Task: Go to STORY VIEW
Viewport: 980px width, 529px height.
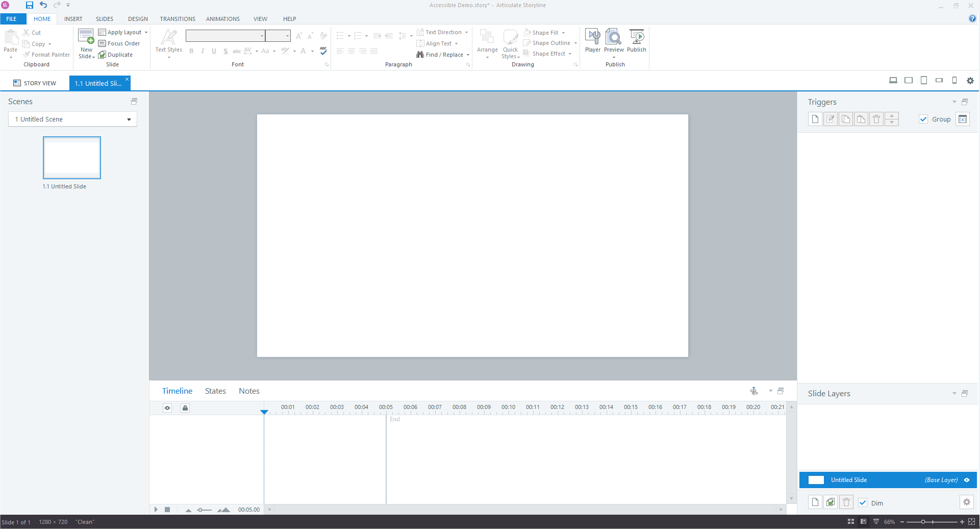Action: [x=35, y=83]
